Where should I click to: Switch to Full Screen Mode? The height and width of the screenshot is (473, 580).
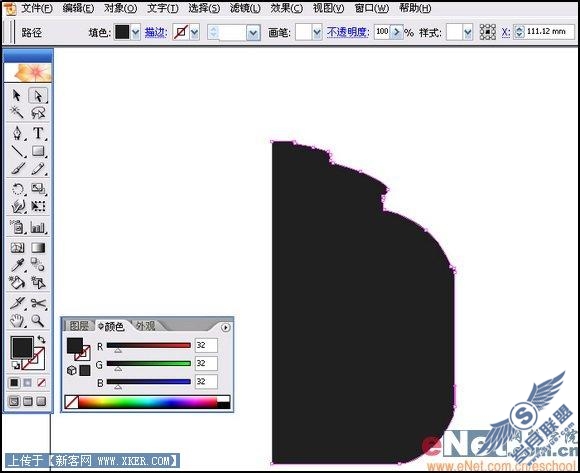coord(41,401)
